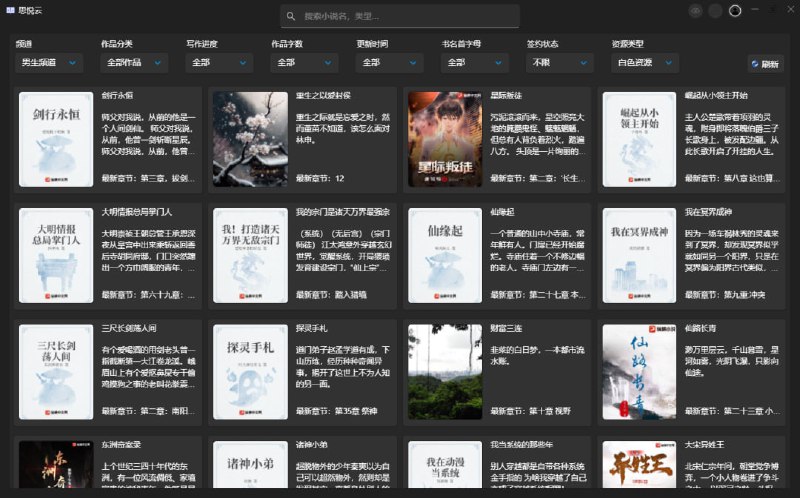
Task: Click 最新章节: 12 under 重生之以爱封侯
Action: [320, 178]
